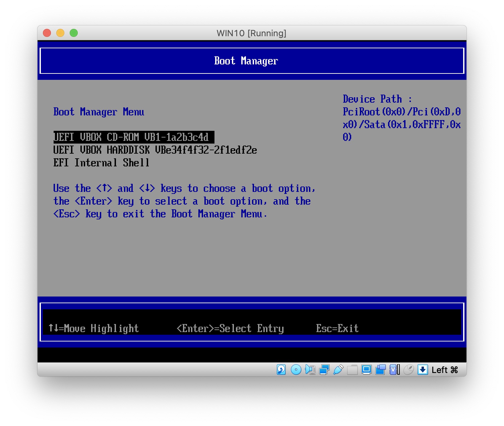Select UEFI VBOX HARDDISK boot entry
Image resolution: width=504 pixels, height=426 pixels.
pyautogui.click(x=155, y=150)
